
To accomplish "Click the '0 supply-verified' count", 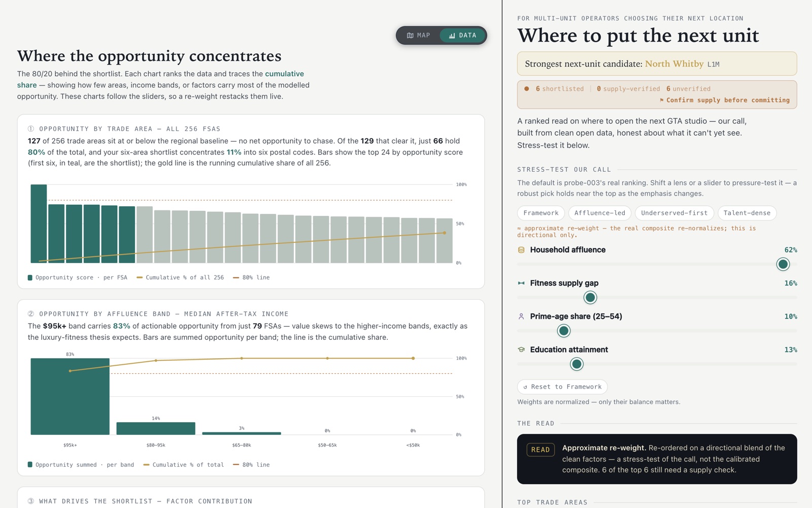I will point(628,88).
